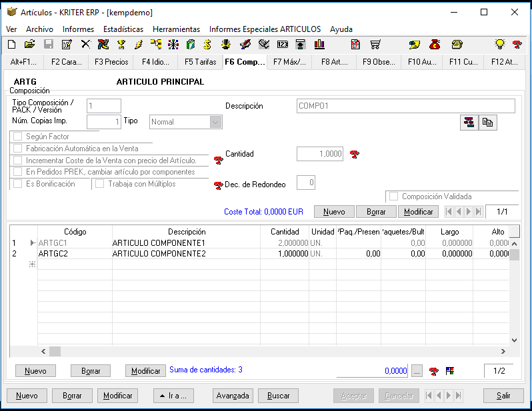Click the help icon left of Incrementar Coste row
The image size is (532, 411).
pyautogui.click(x=218, y=160)
